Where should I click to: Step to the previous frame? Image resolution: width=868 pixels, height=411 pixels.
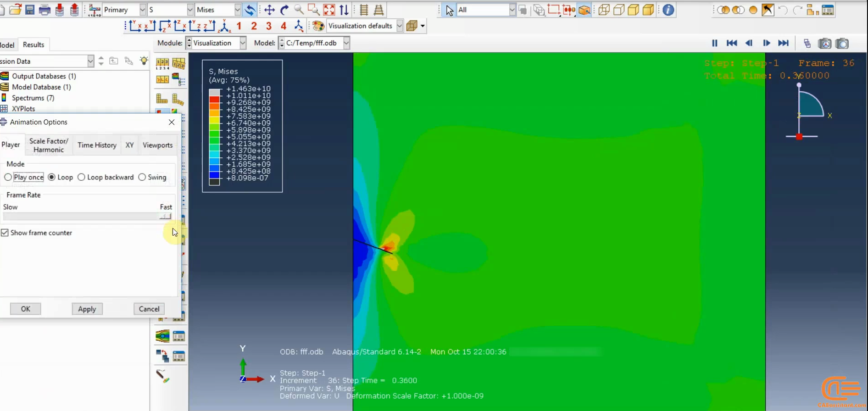click(x=749, y=43)
